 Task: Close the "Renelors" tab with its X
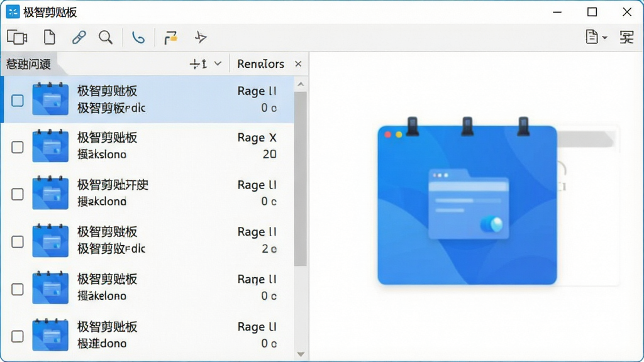point(298,63)
